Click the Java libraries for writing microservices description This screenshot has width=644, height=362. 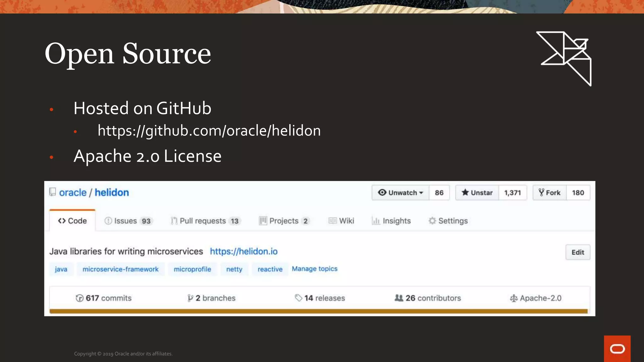(x=126, y=251)
